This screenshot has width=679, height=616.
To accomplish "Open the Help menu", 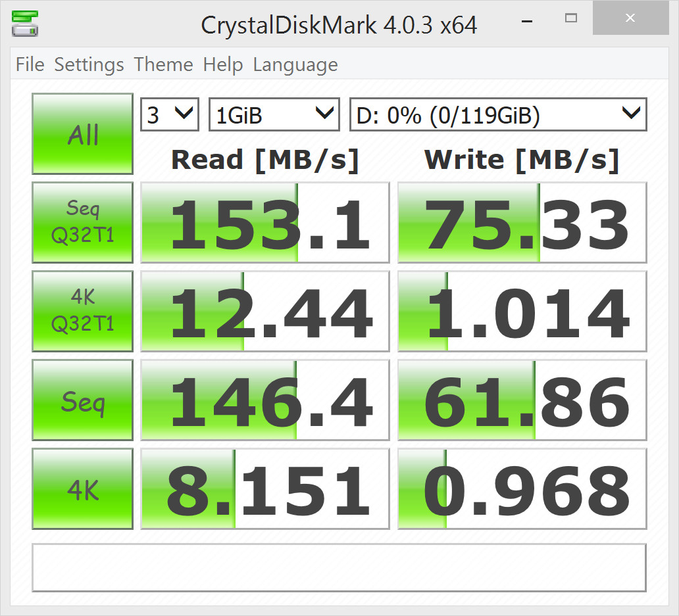I will pos(223,65).
